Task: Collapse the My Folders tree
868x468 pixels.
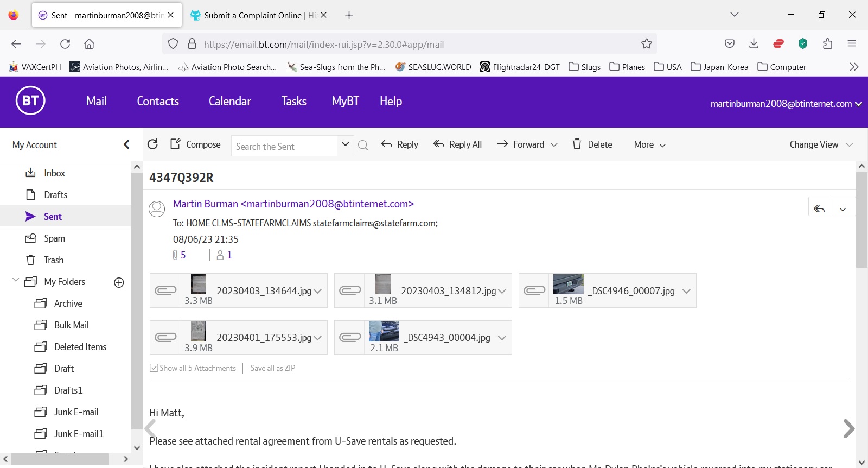Action: click(16, 281)
